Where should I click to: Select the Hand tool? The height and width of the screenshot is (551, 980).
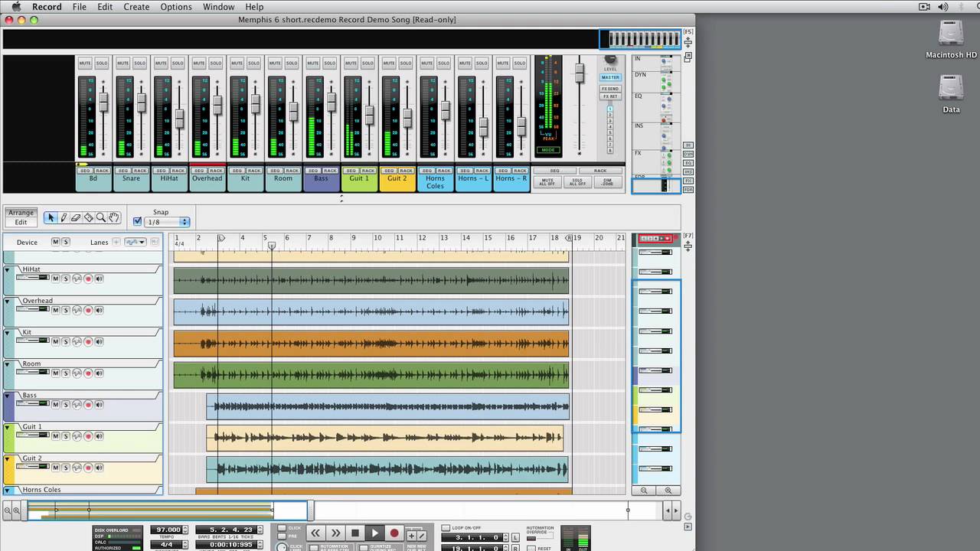pos(113,218)
